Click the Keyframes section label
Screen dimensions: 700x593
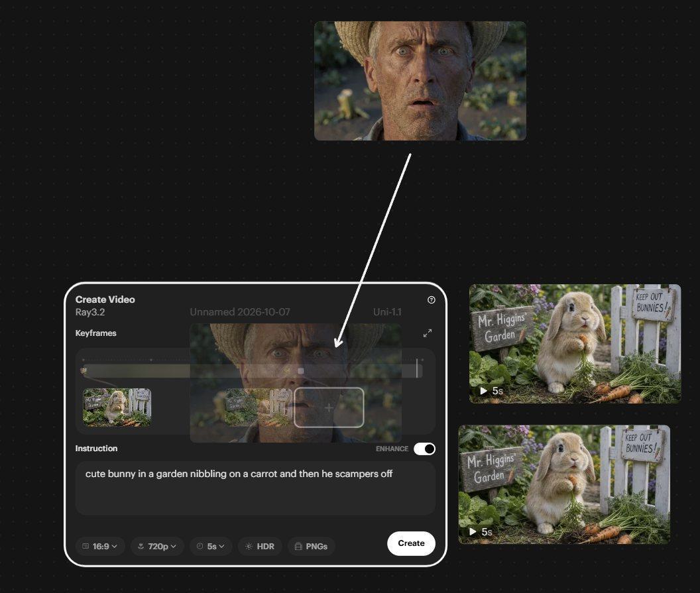pyautogui.click(x=95, y=333)
